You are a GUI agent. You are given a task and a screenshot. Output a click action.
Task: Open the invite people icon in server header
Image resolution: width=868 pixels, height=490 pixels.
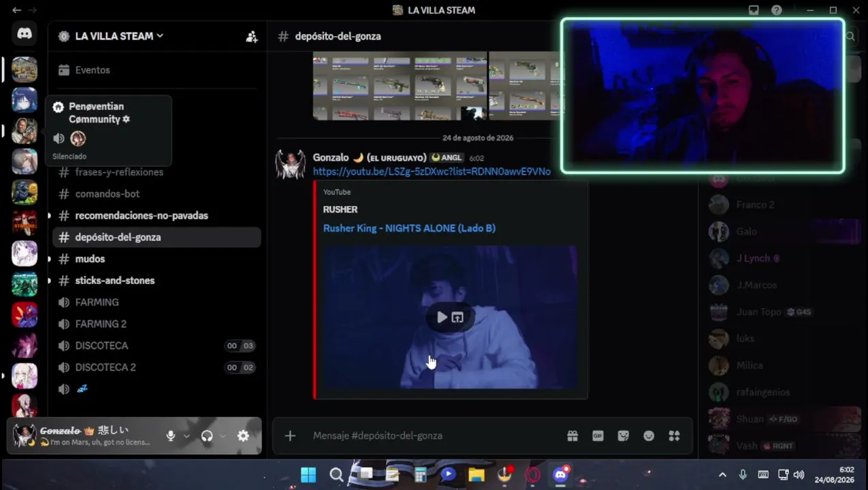pyautogui.click(x=252, y=37)
